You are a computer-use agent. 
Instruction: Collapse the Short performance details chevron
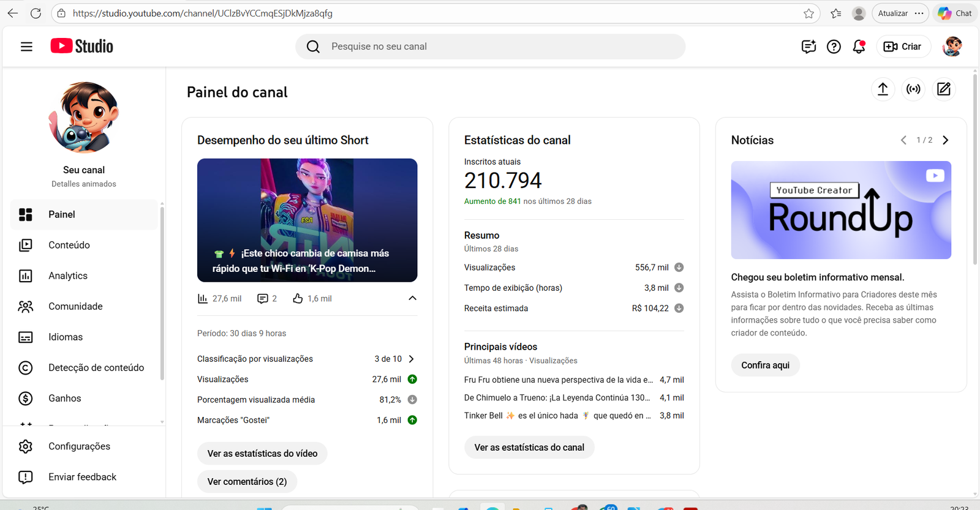412,298
